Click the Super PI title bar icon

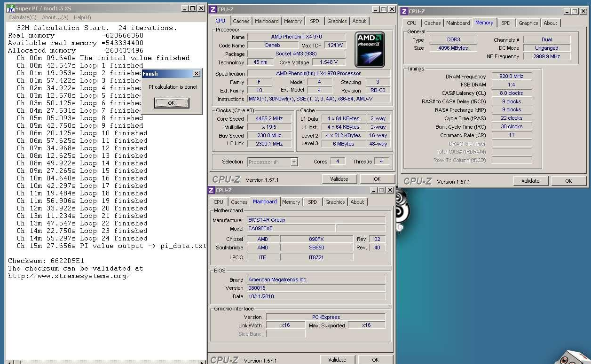(10, 8)
